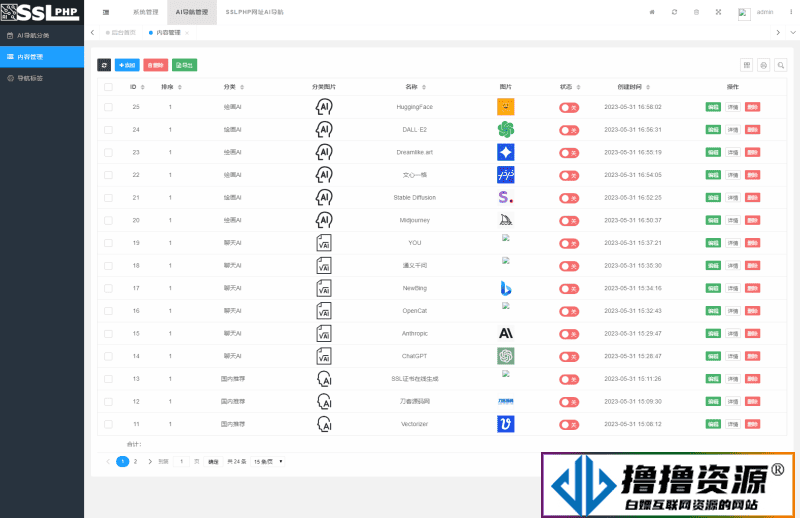Click the Vectorizer blue logo image
The image size is (800, 518).
506,424
